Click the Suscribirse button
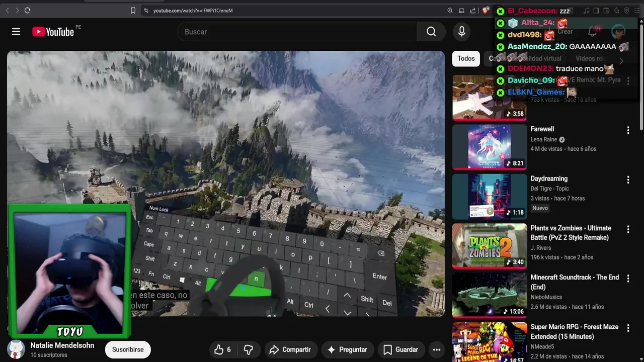The height and width of the screenshot is (362, 644). [x=128, y=349]
